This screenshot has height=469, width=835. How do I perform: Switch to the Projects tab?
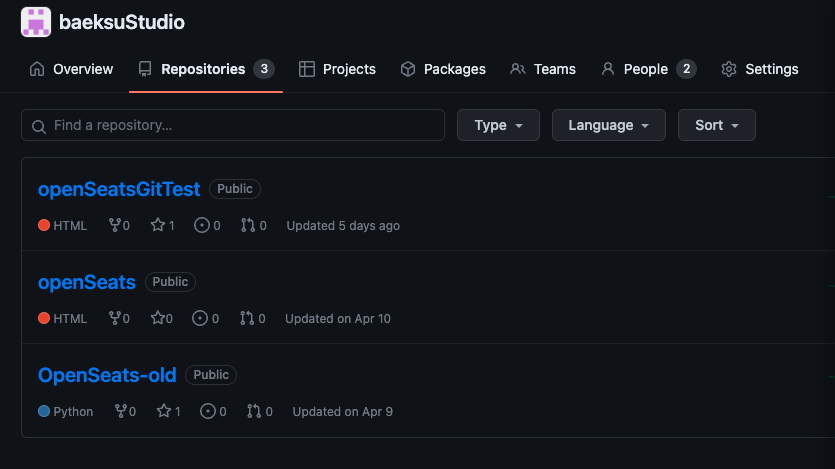click(x=337, y=69)
